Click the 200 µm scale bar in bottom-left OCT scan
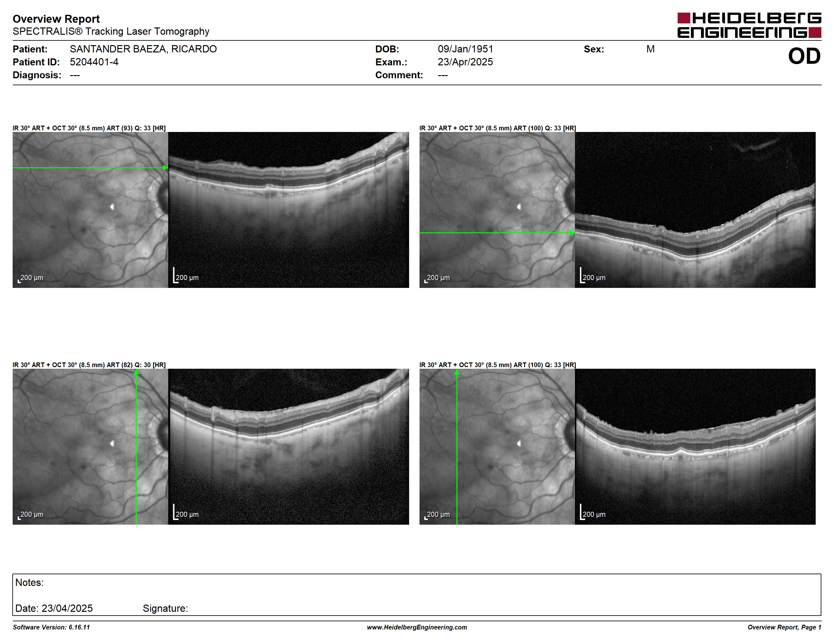Screen dimensions: 834x644 click(x=186, y=512)
